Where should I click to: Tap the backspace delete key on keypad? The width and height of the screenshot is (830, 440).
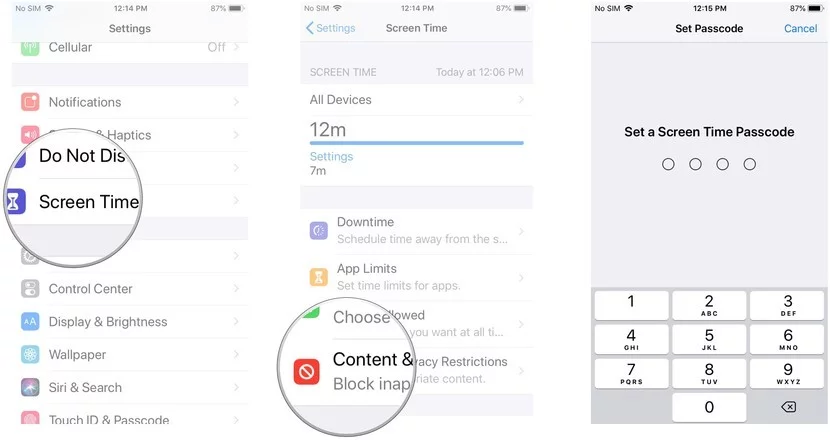pos(788,407)
